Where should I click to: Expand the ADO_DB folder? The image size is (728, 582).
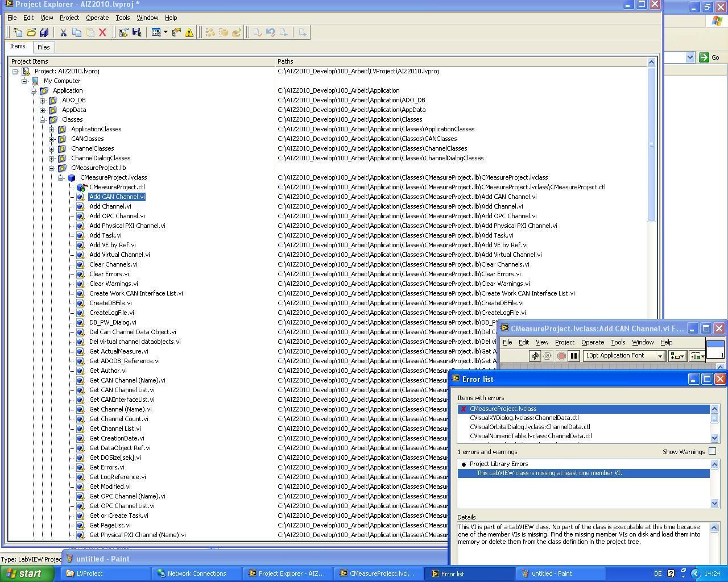[x=43, y=100]
